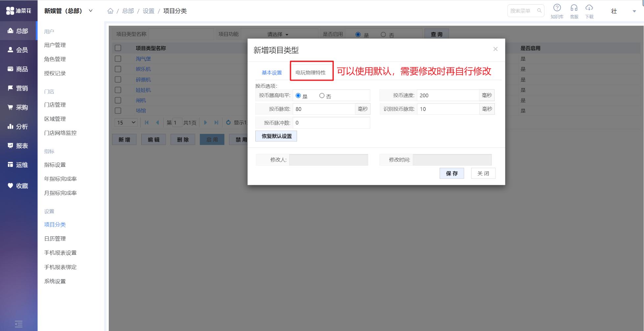Check the 淘气堡 row checkbox
Image resolution: width=644 pixels, height=331 pixels.
(118, 58)
